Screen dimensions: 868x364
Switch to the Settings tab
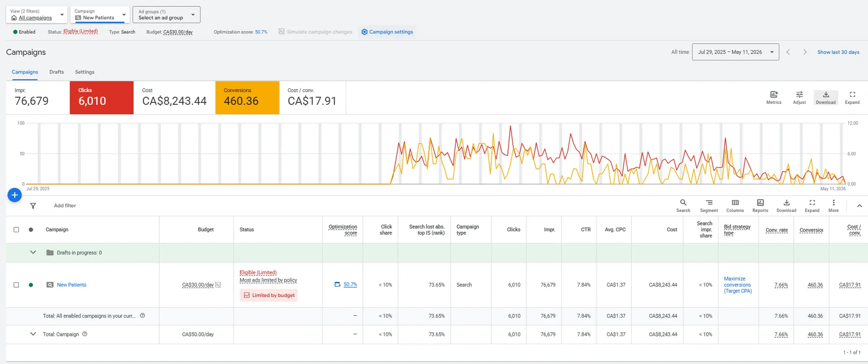pos(85,72)
